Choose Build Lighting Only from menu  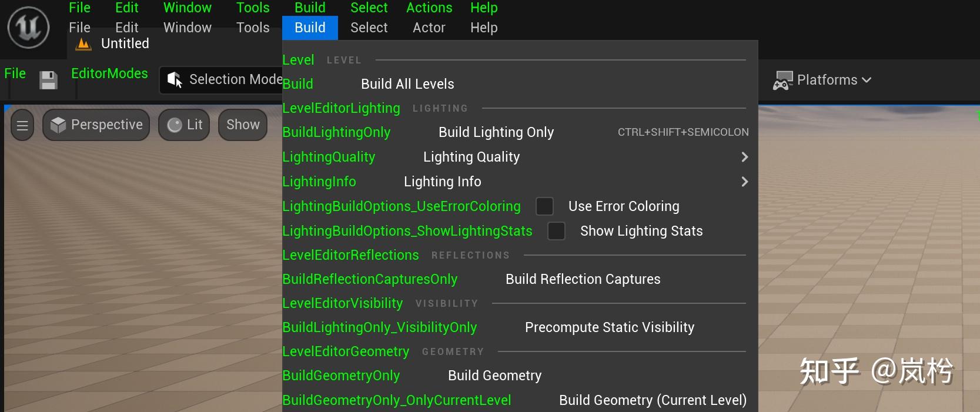pos(496,132)
